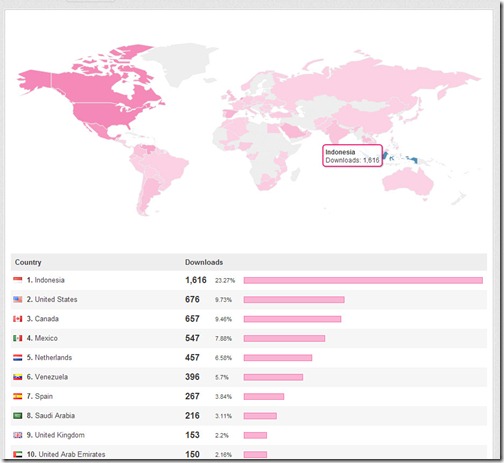Click the Venezuela flag icon
Screen dimensions: 504x463
click(18, 377)
